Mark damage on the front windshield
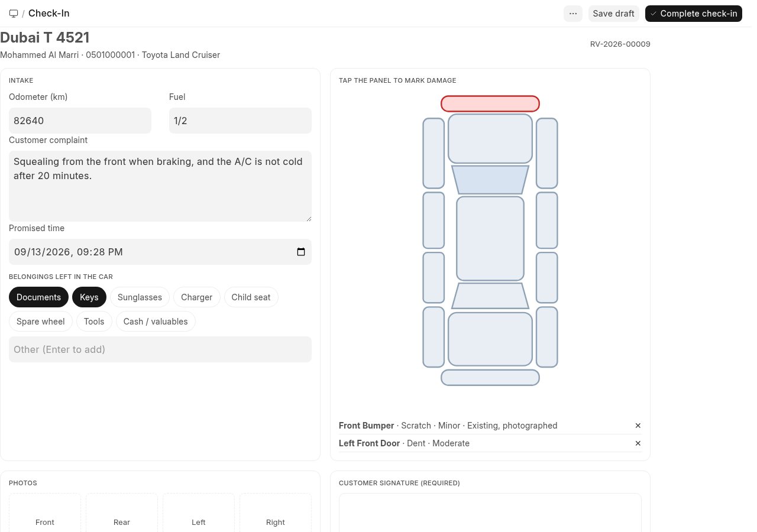Image resolution: width=757 pixels, height=532 pixels. 490,180
